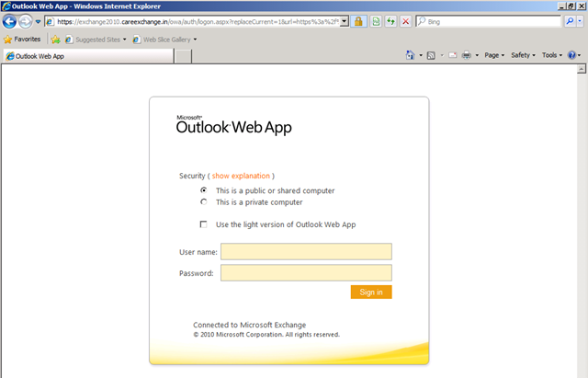The height and width of the screenshot is (378, 588).
Task: Expand the Print options dropdown arrow
Action: click(x=477, y=55)
